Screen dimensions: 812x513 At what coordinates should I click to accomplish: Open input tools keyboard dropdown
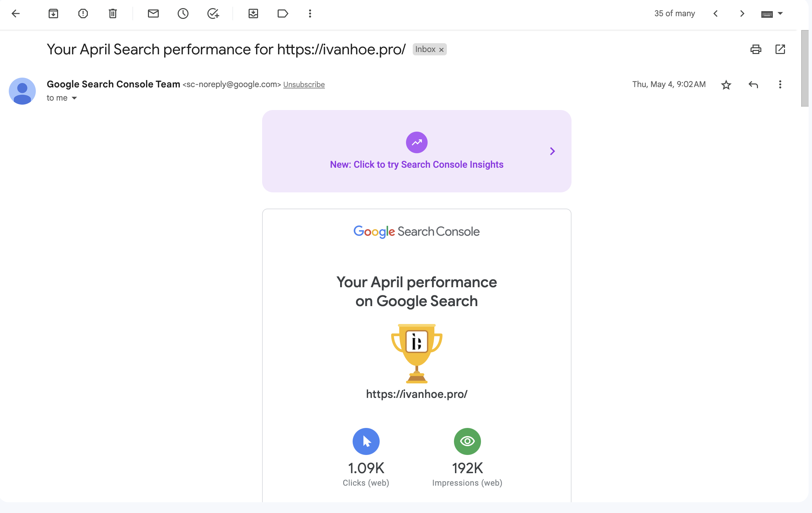(780, 13)
